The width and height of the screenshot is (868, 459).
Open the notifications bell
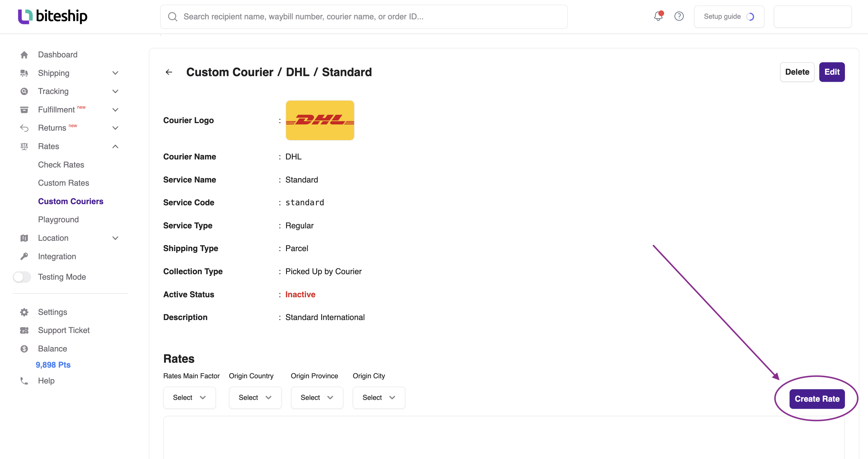(x=658, y=16)
